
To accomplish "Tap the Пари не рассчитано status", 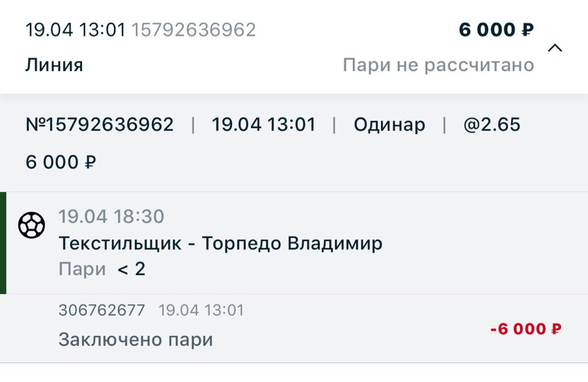I will click(438, 65).
